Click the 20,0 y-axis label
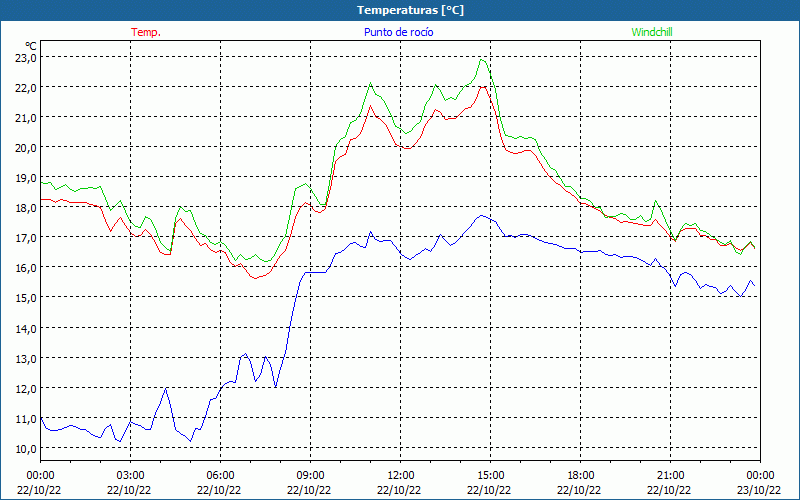The image size is (800, 500). click(26, 148)
